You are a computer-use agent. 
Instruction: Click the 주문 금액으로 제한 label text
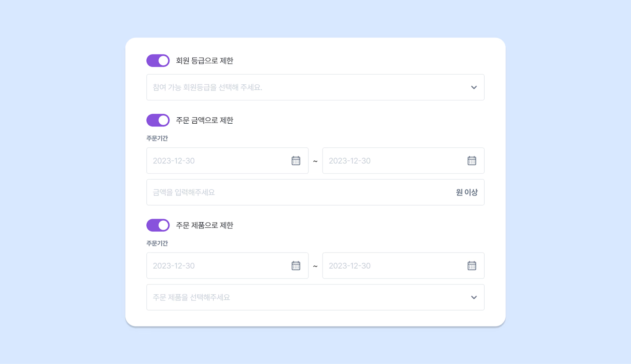click(205, 120)
